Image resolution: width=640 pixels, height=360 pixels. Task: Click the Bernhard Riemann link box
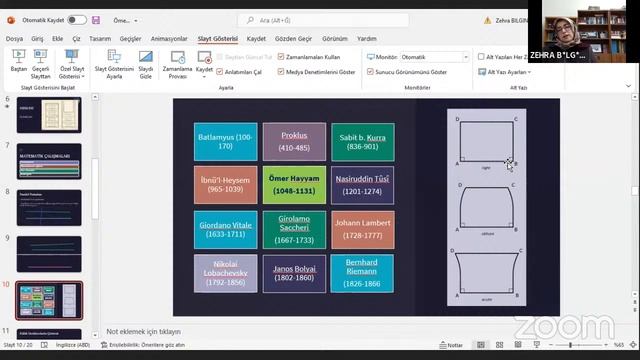coord(362,273)
